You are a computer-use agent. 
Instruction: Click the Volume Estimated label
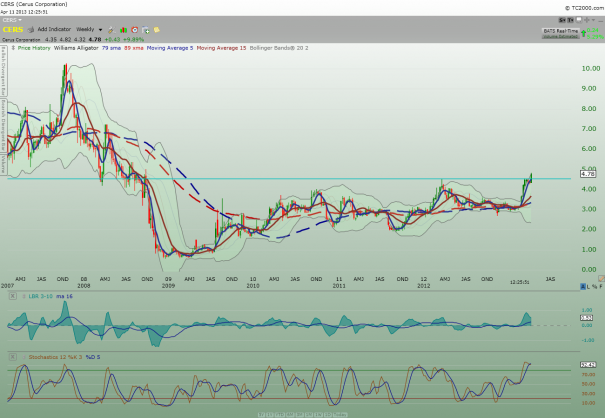(x=561, y=37)
